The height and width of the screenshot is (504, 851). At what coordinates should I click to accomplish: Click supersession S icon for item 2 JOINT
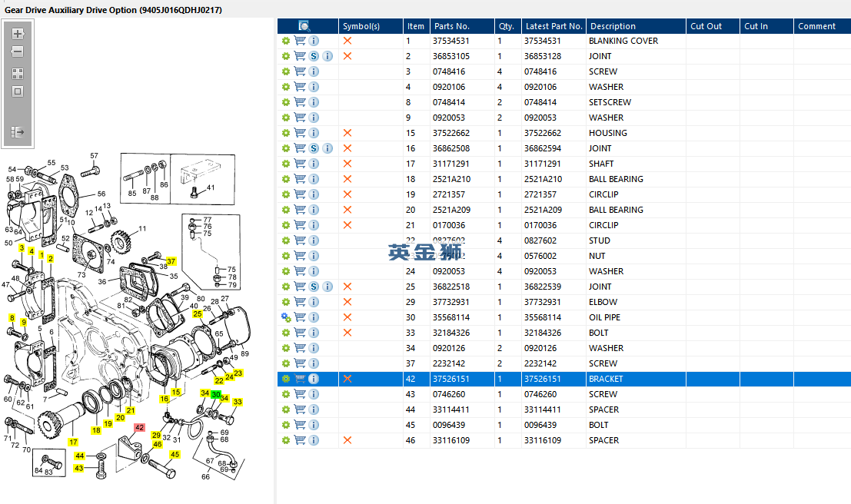(314, 56)
